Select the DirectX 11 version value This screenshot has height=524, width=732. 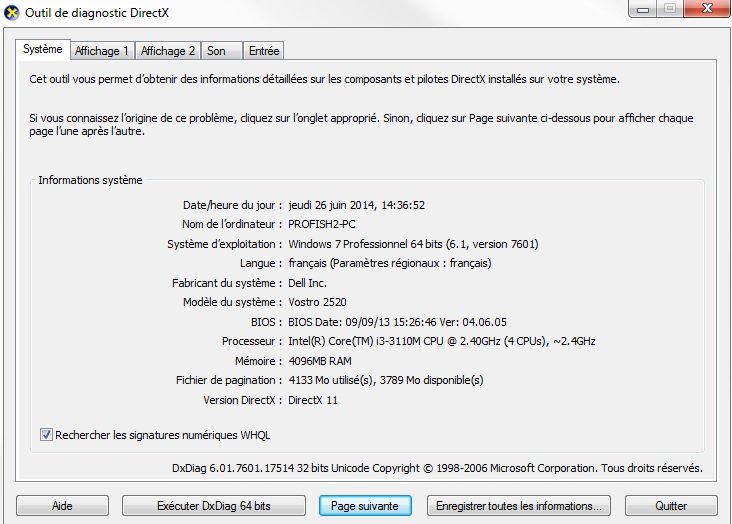pyautogui.click(x=313, y=400)
